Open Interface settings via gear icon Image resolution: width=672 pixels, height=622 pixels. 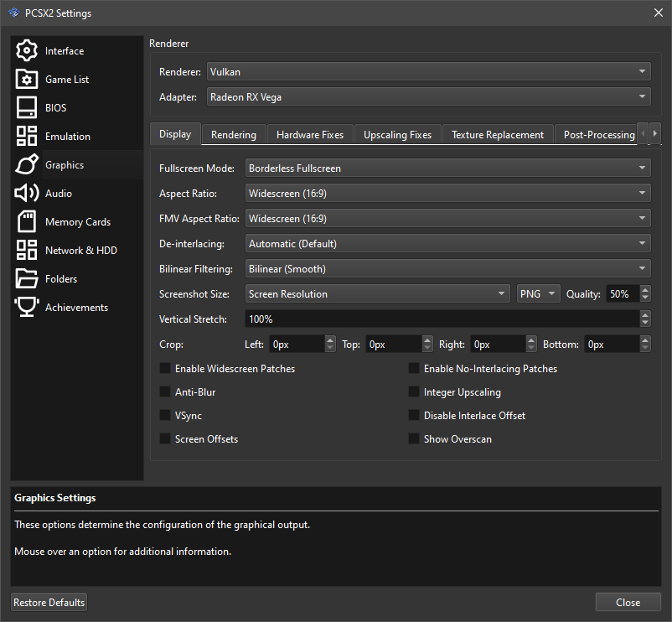click(x=27, y=50)
